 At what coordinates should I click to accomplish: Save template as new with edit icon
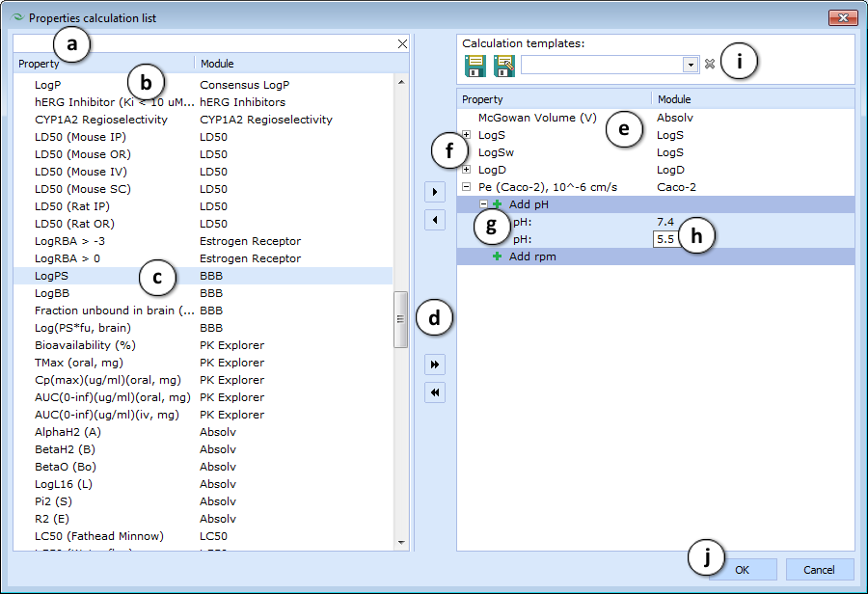503,66
